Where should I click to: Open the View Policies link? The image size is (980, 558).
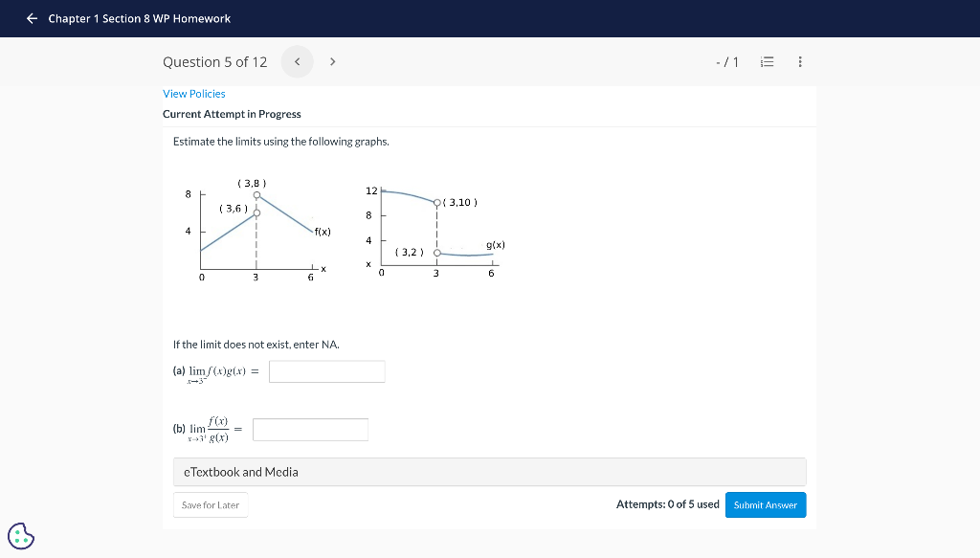pyautogui.click(x=194, y=94)
